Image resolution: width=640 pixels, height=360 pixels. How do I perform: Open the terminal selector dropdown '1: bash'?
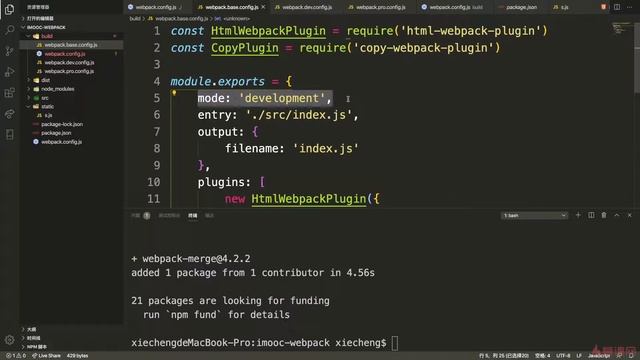coord(534,216)
